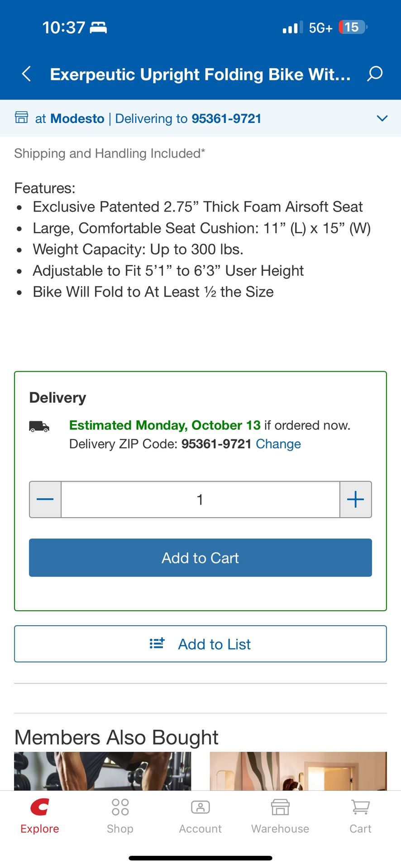Open first Members Also Bought product image
Screen dimensions: 401x868
[102, 771]
